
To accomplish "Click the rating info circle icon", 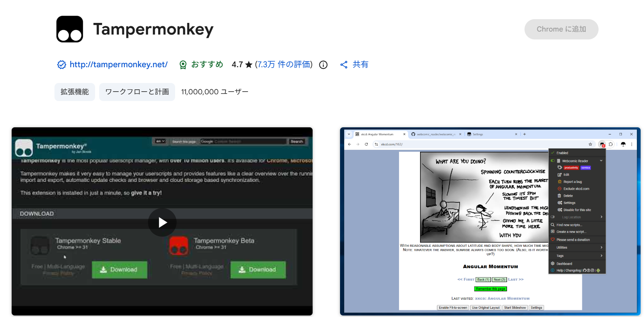I will click(x=324, y=65).
